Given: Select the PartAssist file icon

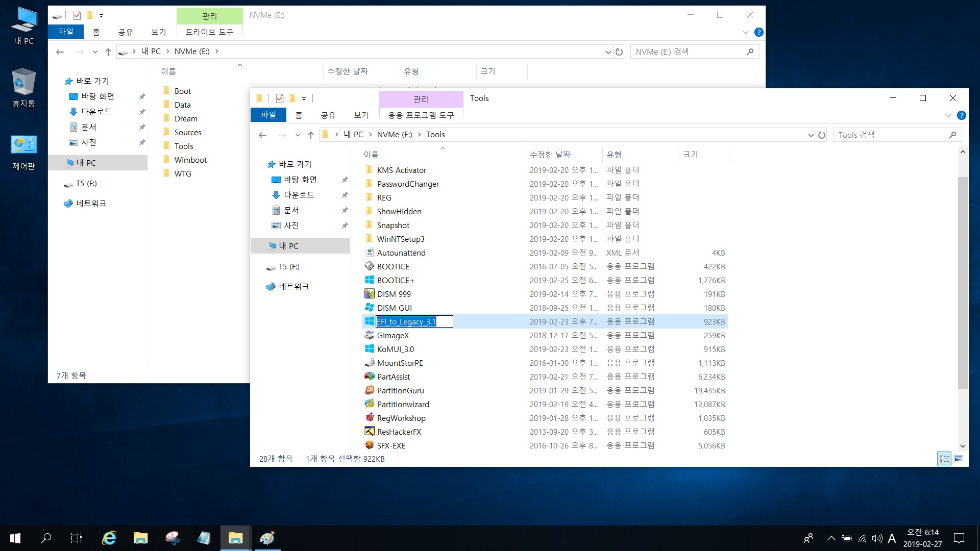Looking at the screenshot, I should coord(370,377).
